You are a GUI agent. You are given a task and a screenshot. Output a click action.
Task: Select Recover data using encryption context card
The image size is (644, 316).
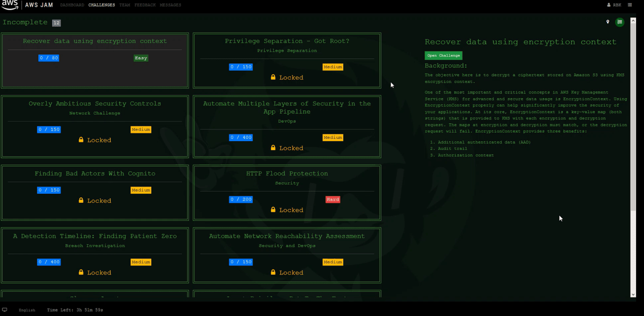95,61
